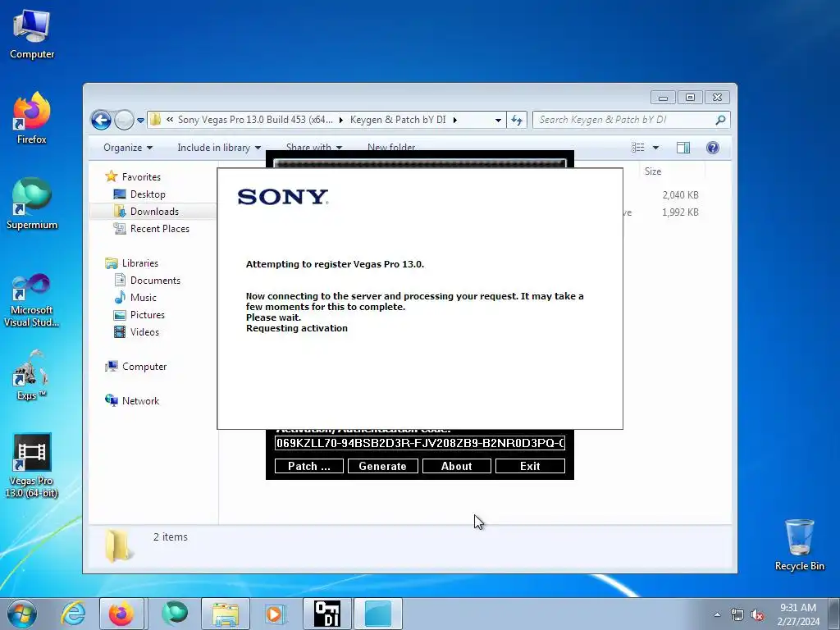Open the Supermium desktop shortcut
This screenshot has height=630, width=840.
(x=32, y=204)
